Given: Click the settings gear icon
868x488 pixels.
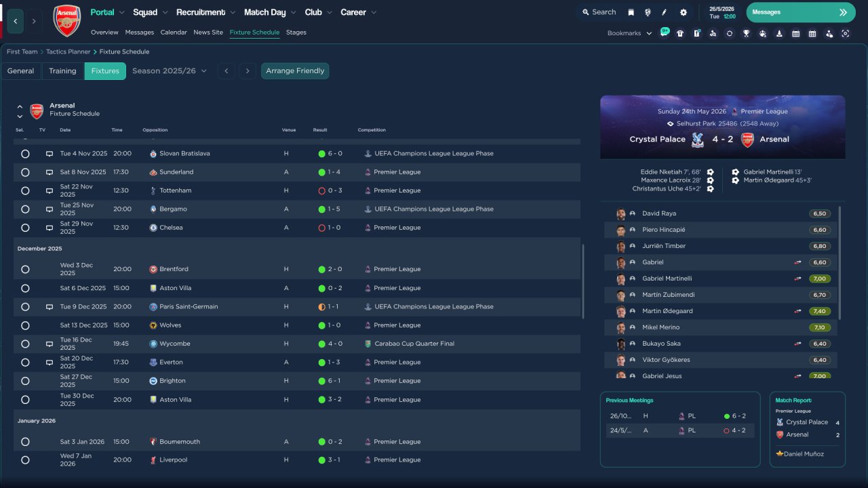Looking at the screenshot, I should pos(683,12).
